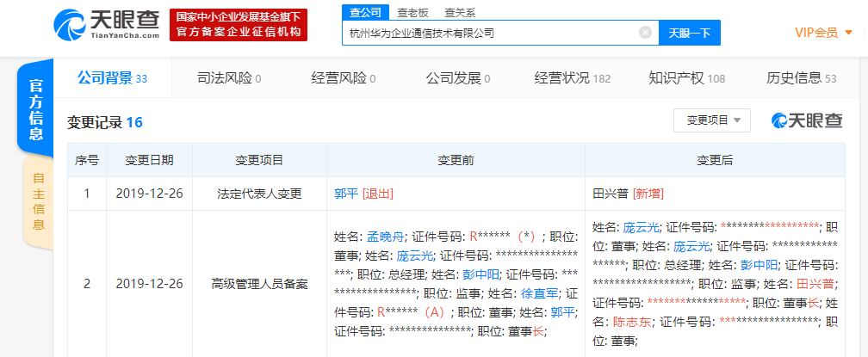868x357 pixels.
Task: Select the 查关系 search tab
Action: (460, 13)
